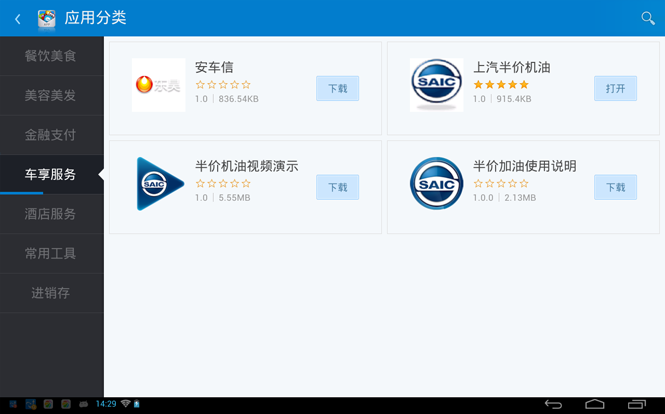Tap the star rating of 半价加油使用说明
The height and width of the screenshot is (414, 665).
point(501,183)
